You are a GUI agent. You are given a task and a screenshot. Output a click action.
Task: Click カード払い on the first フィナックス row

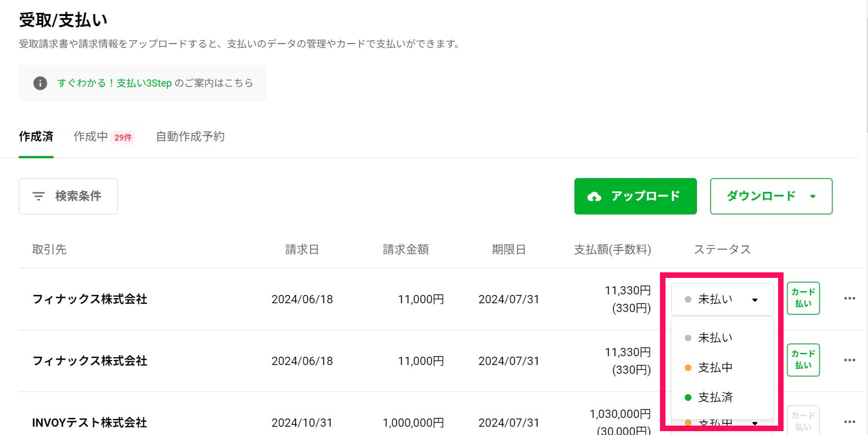(x=803, y=298)
